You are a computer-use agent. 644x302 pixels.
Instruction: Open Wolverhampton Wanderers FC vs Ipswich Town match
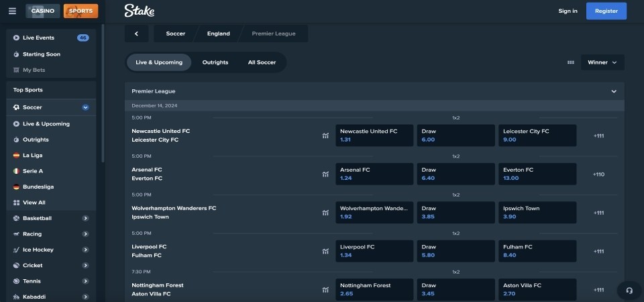pyautogui.click(x=174, y=213)
